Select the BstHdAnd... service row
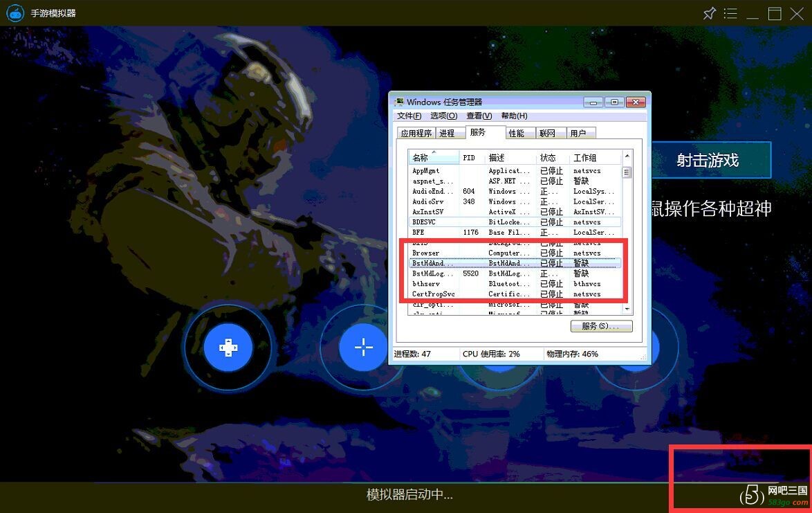 pos(515,263)
